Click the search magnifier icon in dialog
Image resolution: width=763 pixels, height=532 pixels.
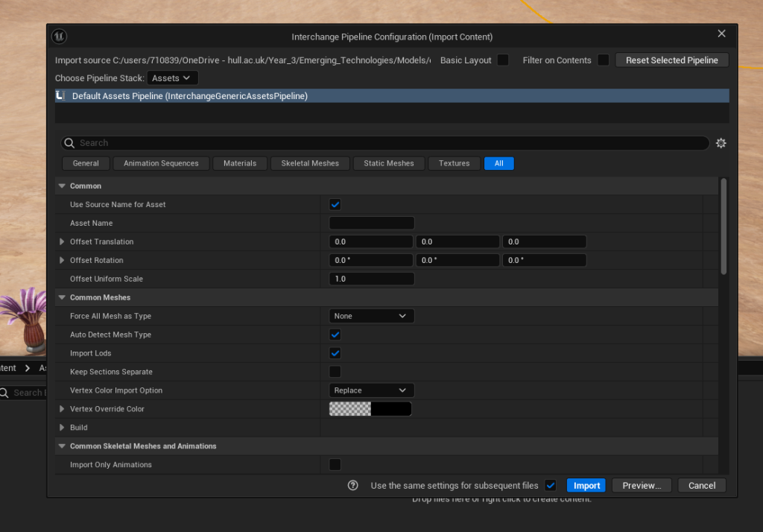(69, 143)
